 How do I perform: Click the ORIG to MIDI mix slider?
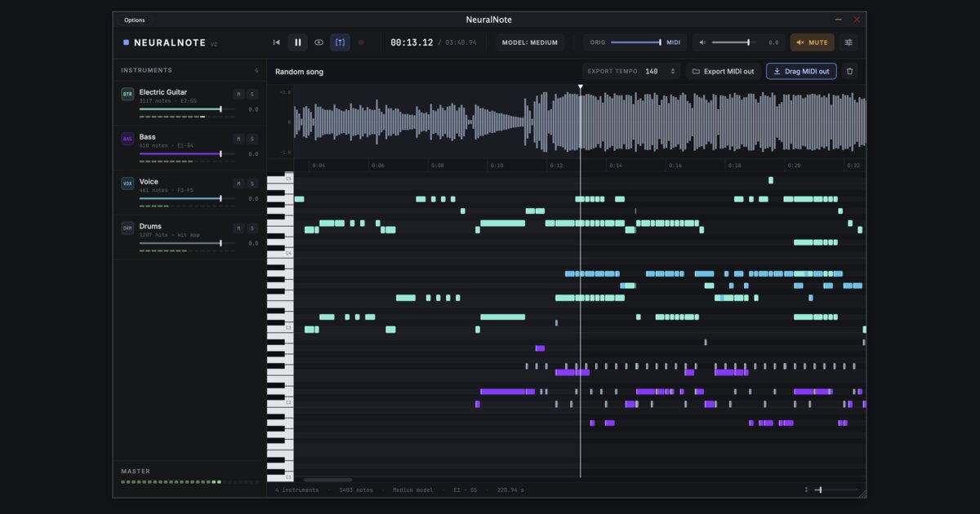tap(636, 42)
